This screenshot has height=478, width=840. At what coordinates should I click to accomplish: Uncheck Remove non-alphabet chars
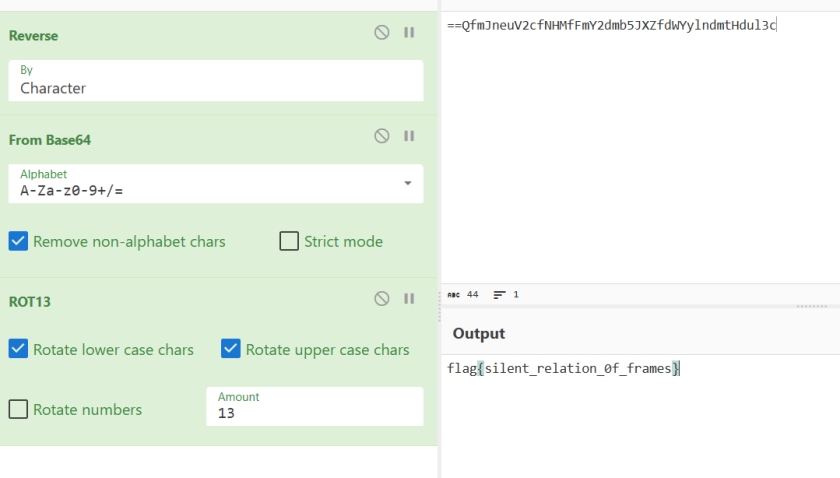pyautogui.click(x=18, y=241)
